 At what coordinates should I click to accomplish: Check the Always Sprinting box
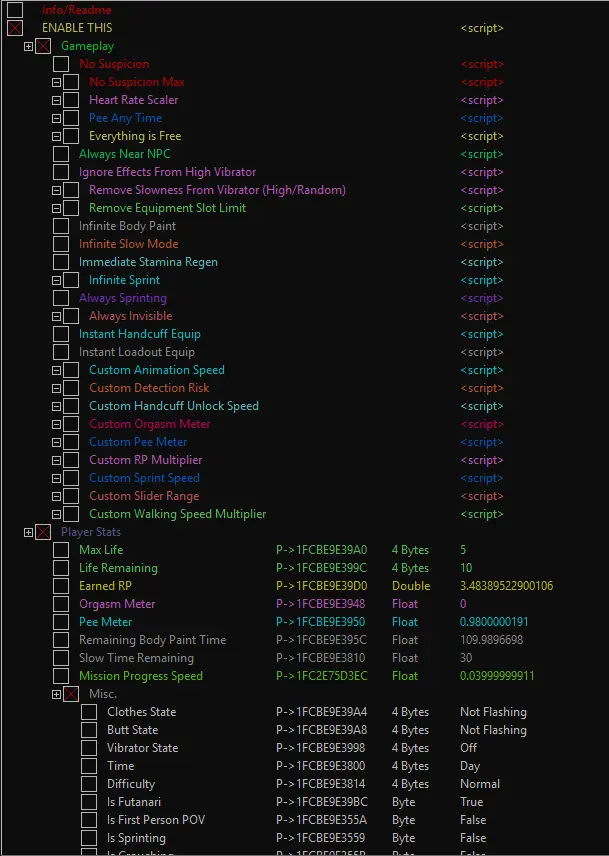tap(61, 298)
